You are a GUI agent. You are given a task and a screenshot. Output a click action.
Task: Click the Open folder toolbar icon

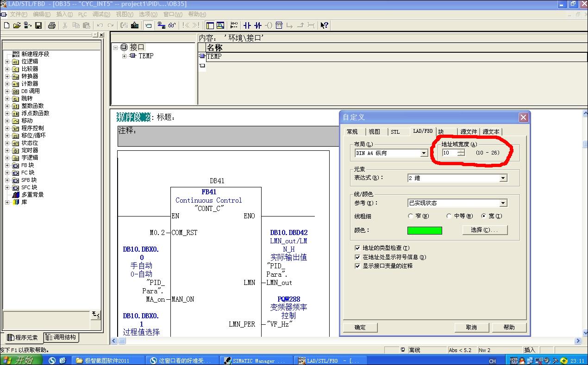(17, 25)
